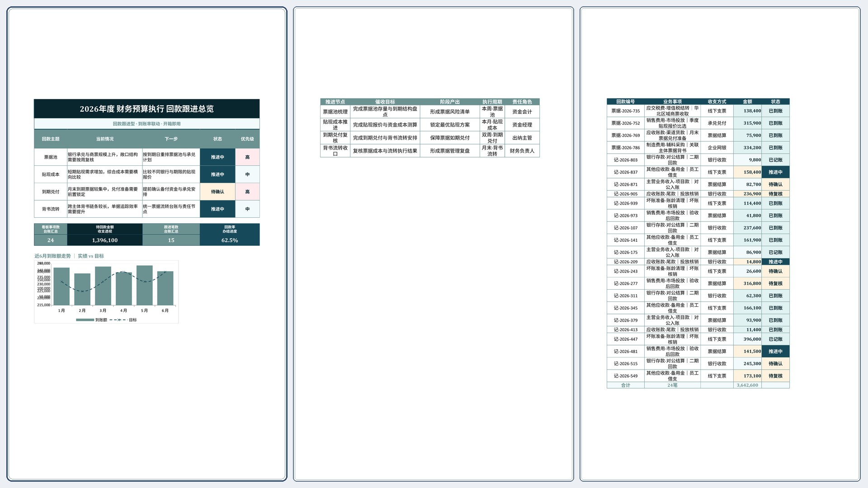Click the amount 334,200
This screenshot has width=868, height=488.
[x=748, y=148]
